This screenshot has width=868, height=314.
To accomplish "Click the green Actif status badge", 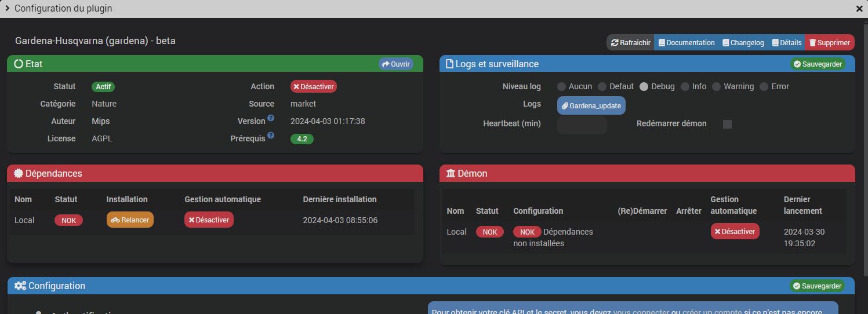I will tap(103, 86).
